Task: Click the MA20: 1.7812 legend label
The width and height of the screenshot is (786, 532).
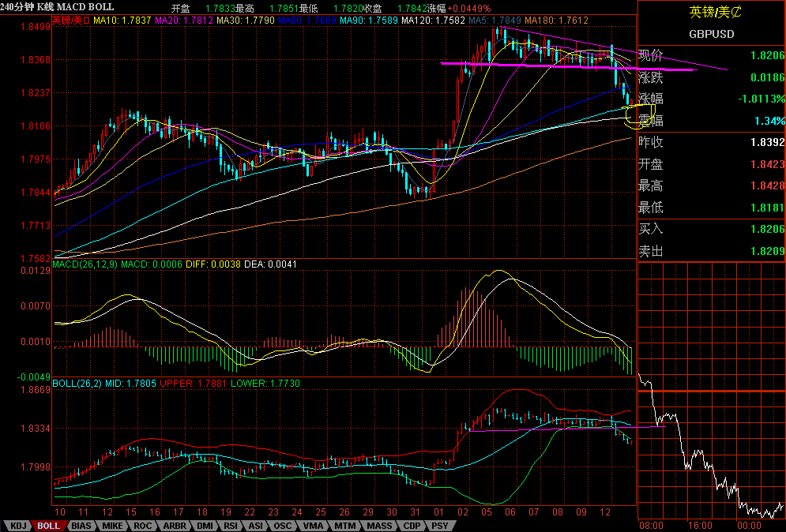Action: [184, 21]
